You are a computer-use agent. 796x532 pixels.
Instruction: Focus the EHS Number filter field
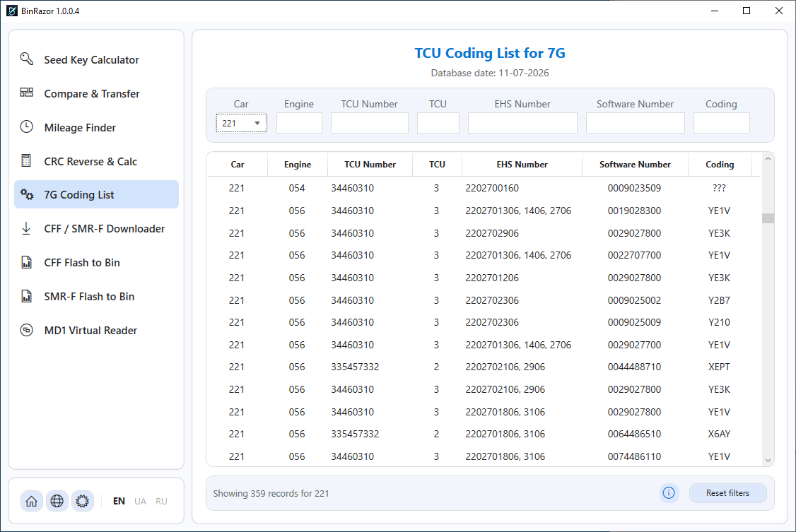pyautogui.click(x=522, y=123)
